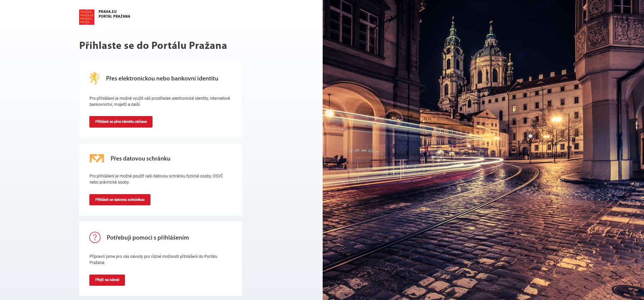Click the title Přihlaste se do Portálu Pražana
Image resolution: width=644 pixels, height=300 pixels.
click(x=153, y=45)
